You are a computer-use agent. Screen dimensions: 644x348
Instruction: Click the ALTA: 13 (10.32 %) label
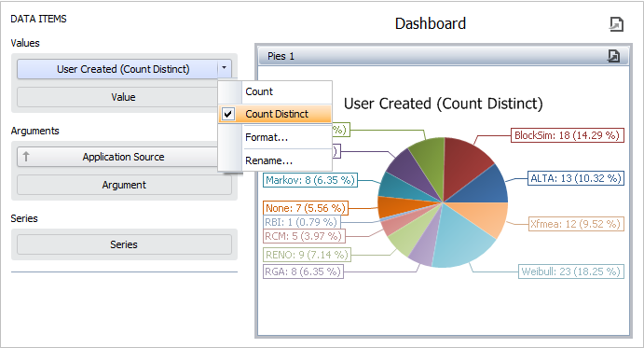tap(576, 178)
